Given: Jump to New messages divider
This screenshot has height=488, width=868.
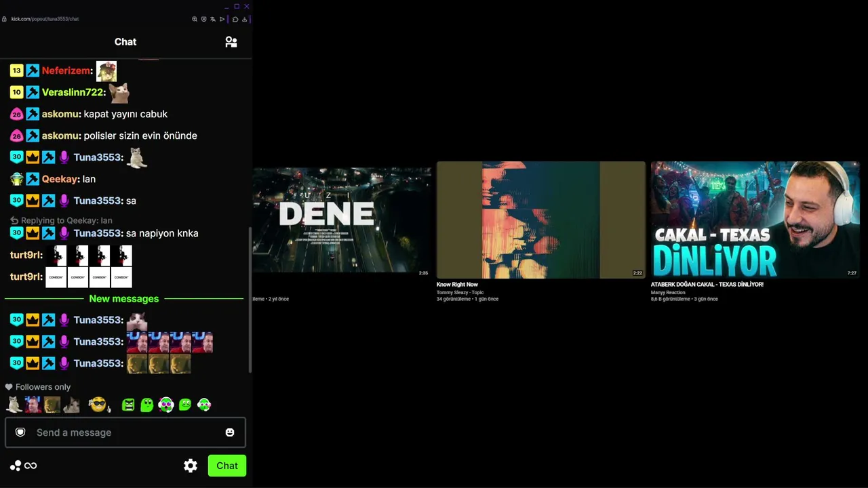Looking at the screenshot, I should (x=124, y=299).
